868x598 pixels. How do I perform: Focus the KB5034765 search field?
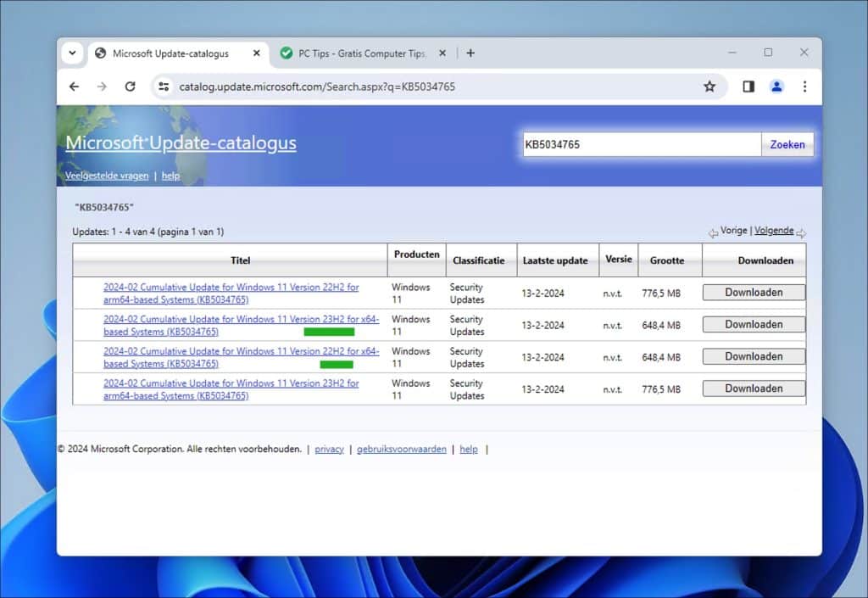point(643,144)
